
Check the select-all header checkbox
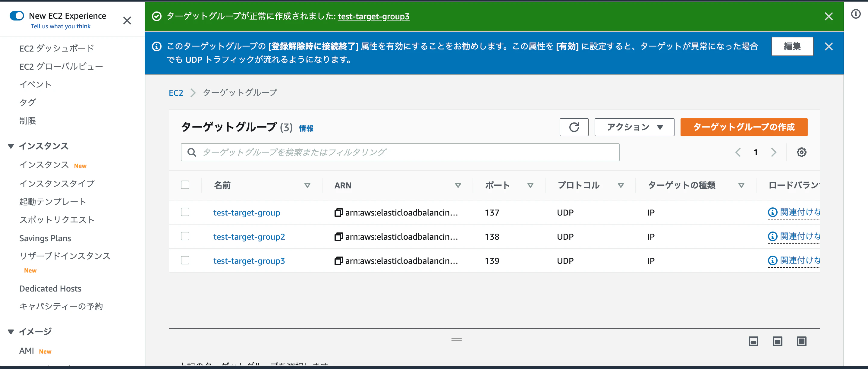[185, 185]
